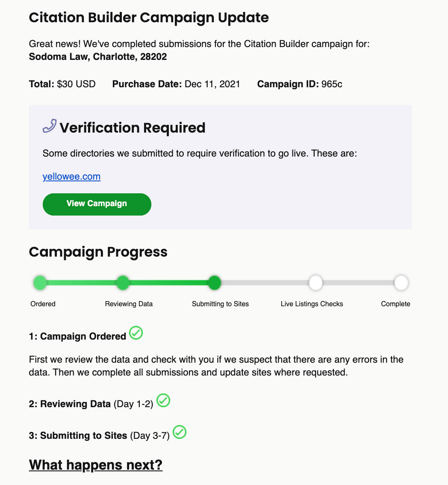This screenshot has height=485, width=448.
Task: Click the green checkmark next to Campaign Ordered
Action: pyautogui.click(x=136, y=333)
